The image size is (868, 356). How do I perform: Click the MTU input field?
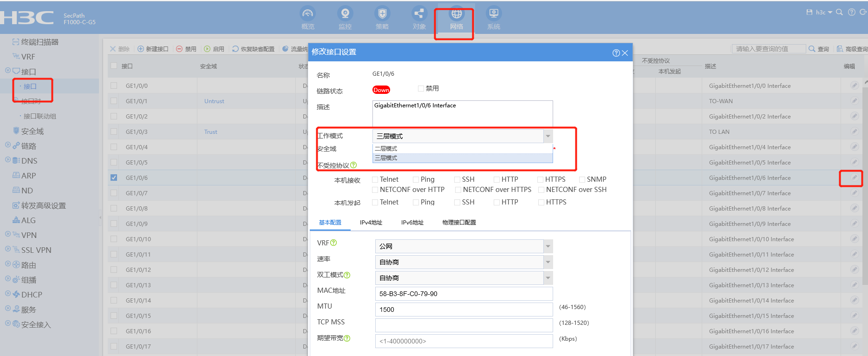click(464, 310)
